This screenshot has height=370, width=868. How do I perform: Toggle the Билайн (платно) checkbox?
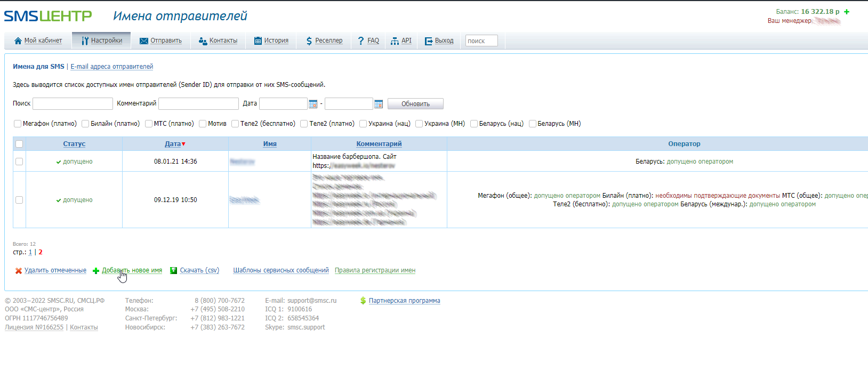point(85,124)
